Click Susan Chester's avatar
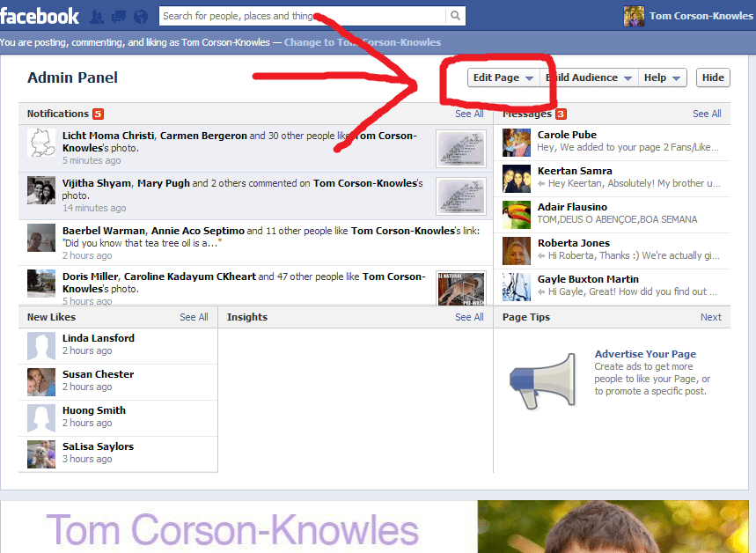The image size is (756, 553). point(41,382)
